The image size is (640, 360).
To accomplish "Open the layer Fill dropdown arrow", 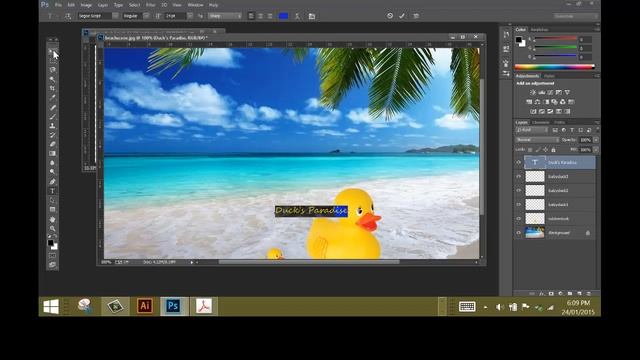I will pos(596,150).
